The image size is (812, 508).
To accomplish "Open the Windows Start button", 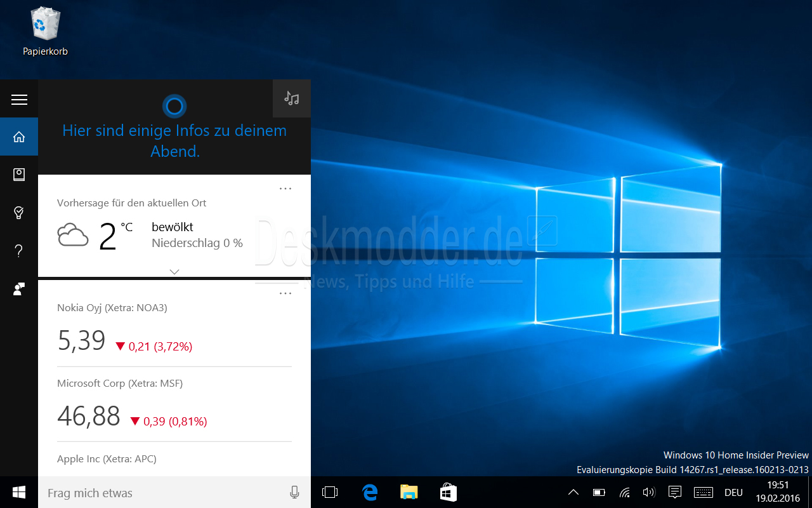I will [19, 492].
